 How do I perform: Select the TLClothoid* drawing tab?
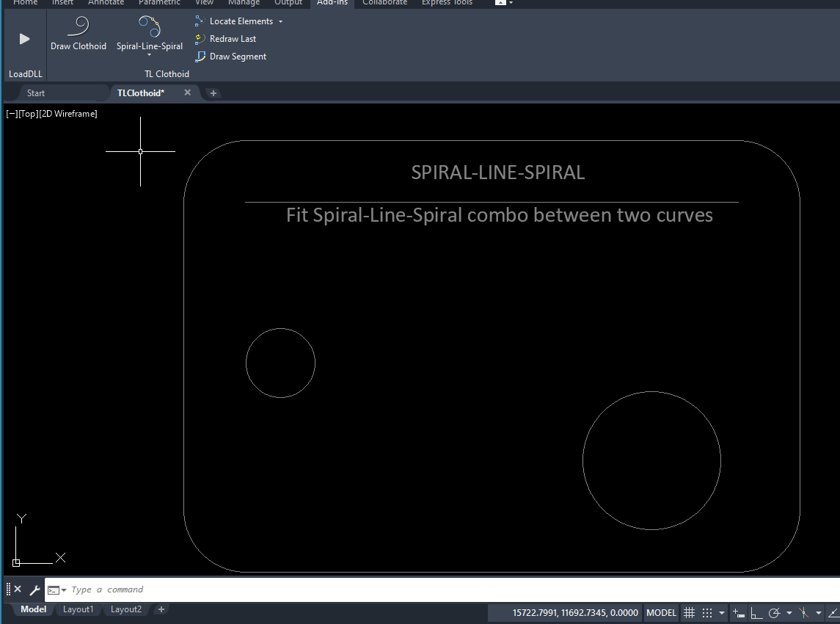(140, 92)
